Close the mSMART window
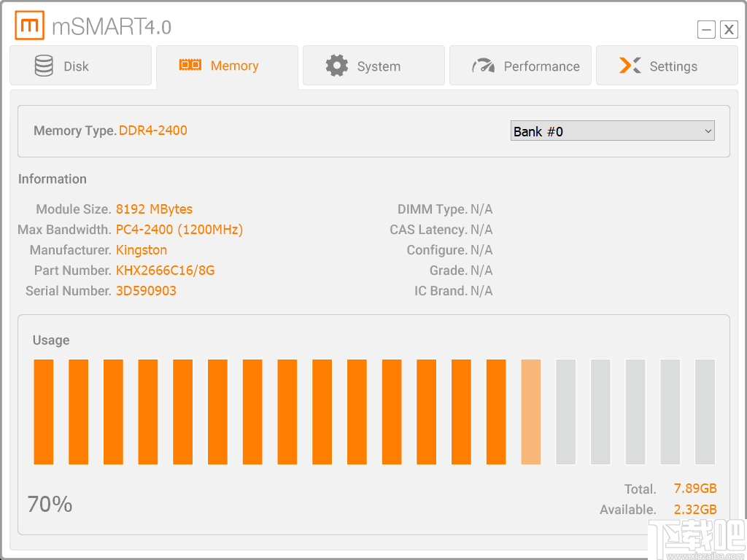 click(x=729, y=29)
